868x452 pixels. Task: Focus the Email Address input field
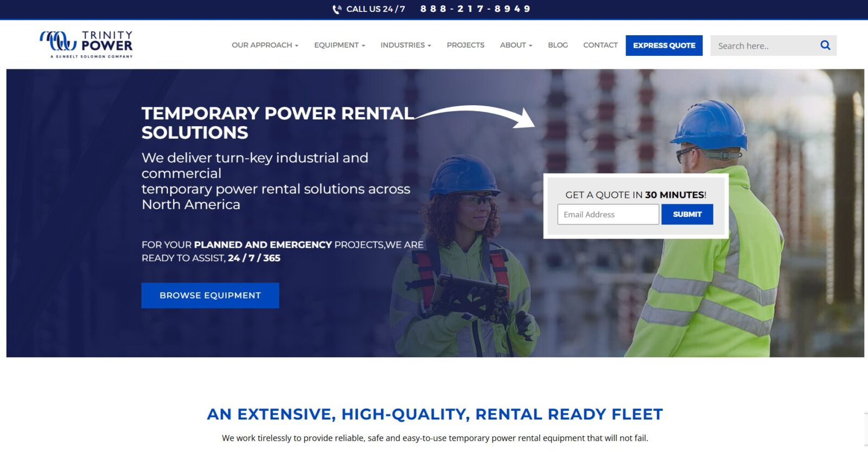(608, 215)
